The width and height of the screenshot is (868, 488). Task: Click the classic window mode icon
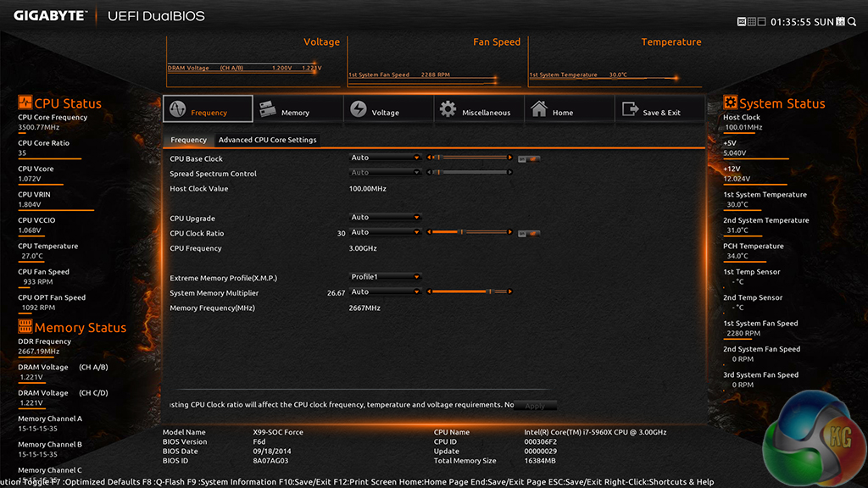coord(761,22)
